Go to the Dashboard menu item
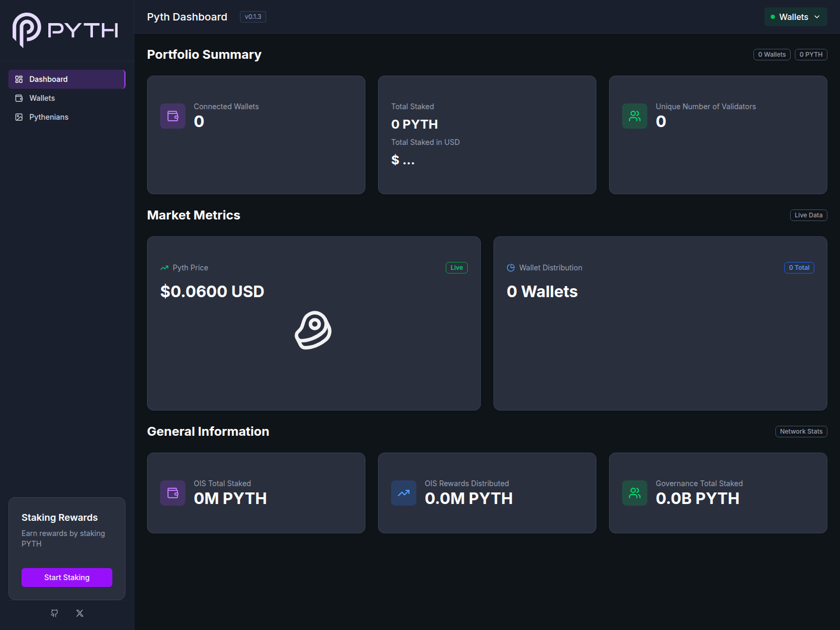Image resolution: width=840 pixels, height=630 pixels. click(67, 79)
